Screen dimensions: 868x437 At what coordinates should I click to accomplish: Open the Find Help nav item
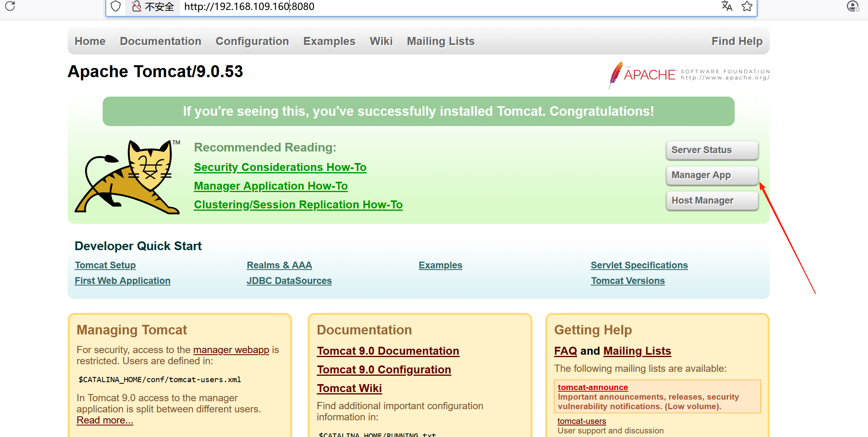737,41
